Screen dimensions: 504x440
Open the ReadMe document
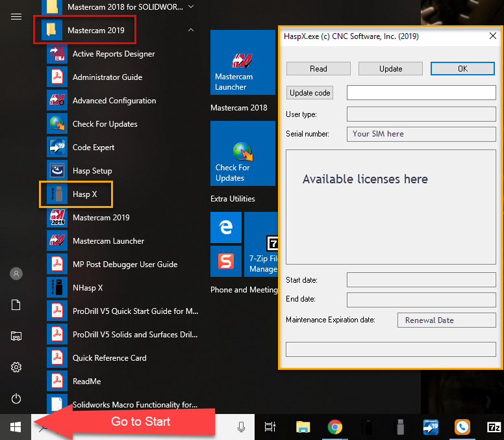[122, 382]
